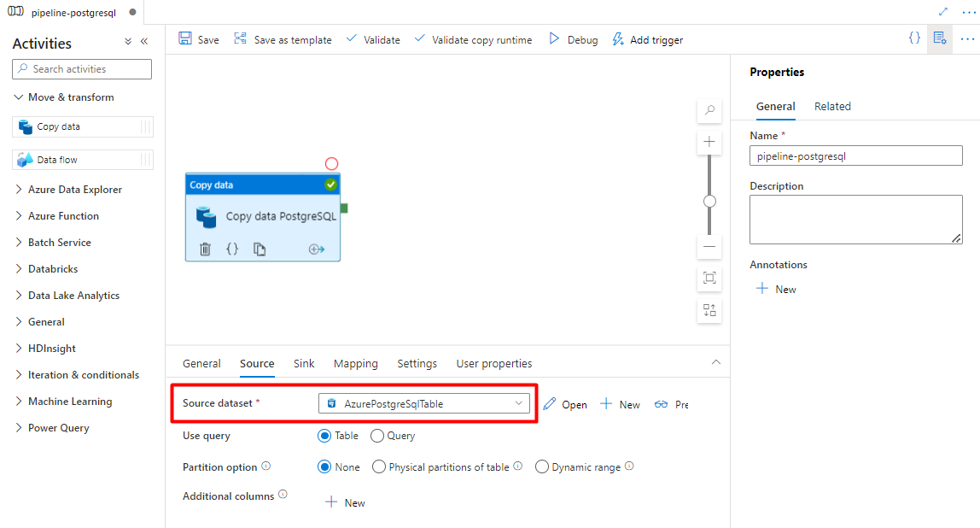Select None partition option
This screenshot has width=980, height=528.
324,467
